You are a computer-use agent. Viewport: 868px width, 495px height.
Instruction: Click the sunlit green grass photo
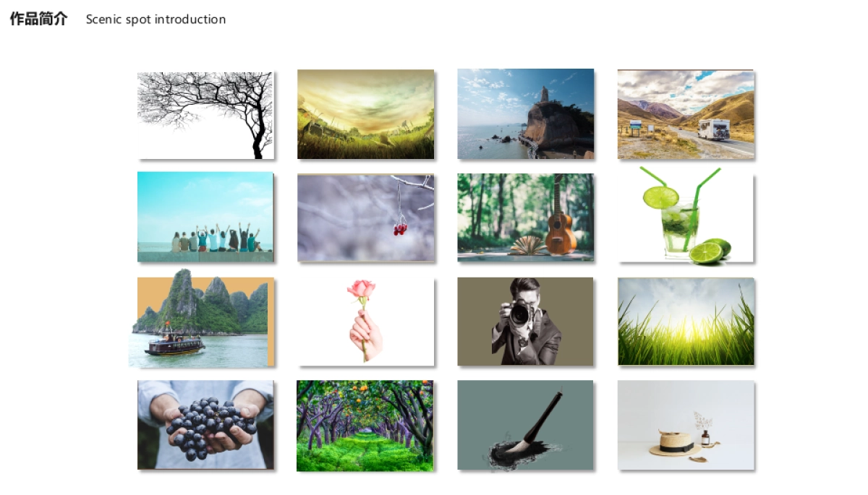pos(686,322)
